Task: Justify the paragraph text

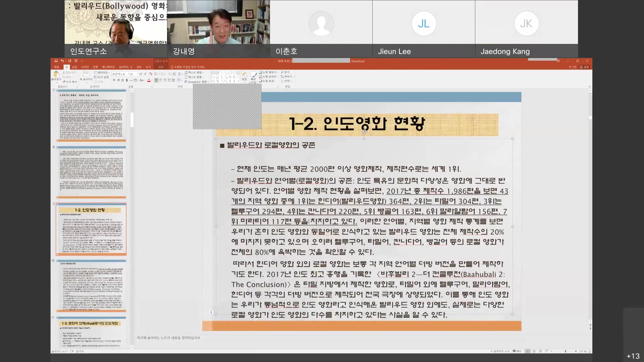Action: click(x=169, y=80)
